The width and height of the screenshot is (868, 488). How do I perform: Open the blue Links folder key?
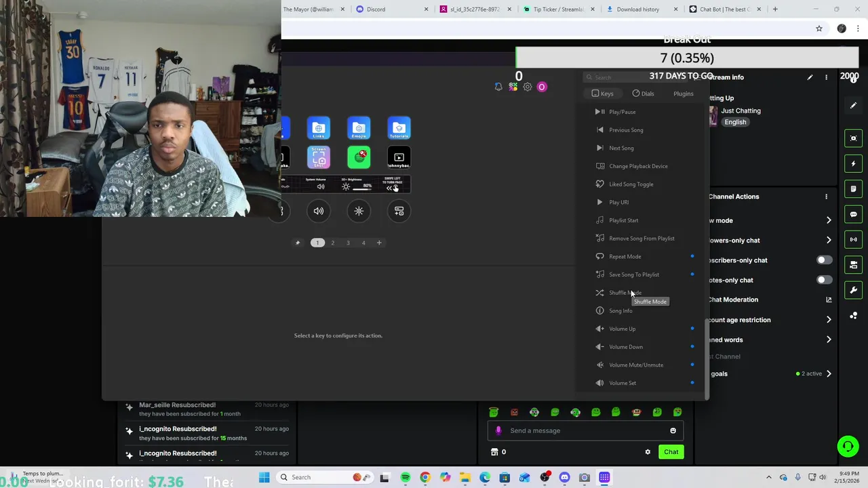pyautogui.click(x=319, y=128)
